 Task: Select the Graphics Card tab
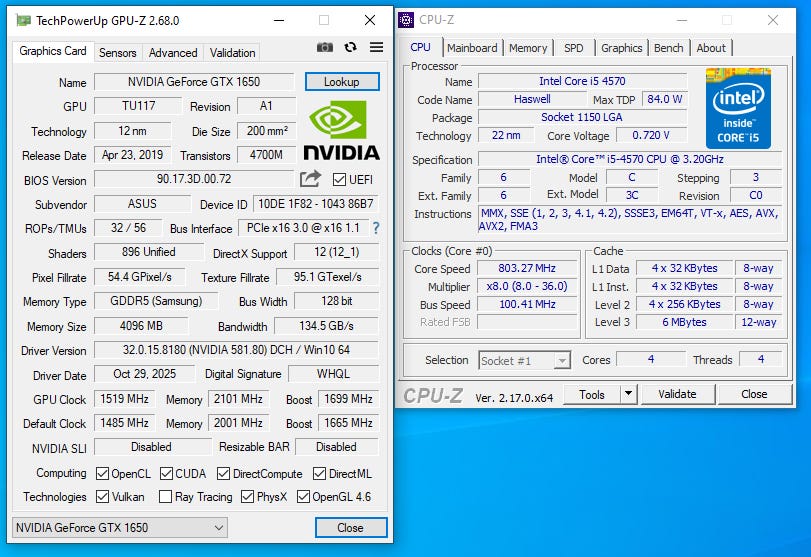53,51
